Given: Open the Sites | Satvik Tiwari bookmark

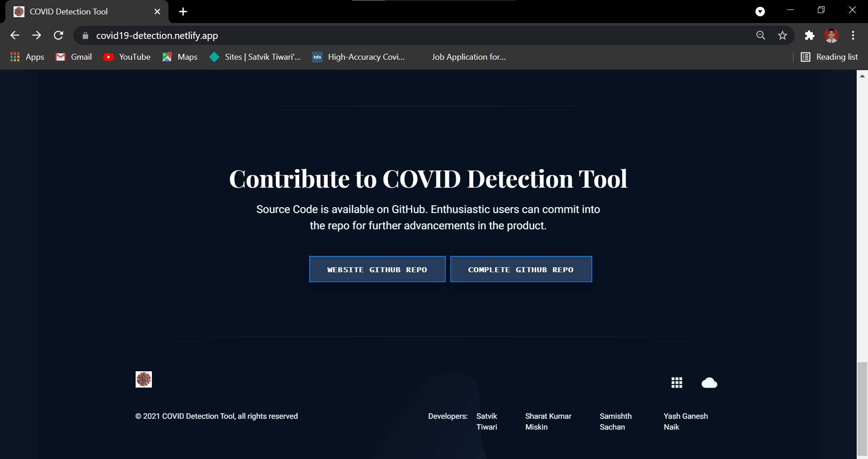Looking at the screenshot, I should tap(255, 57).
